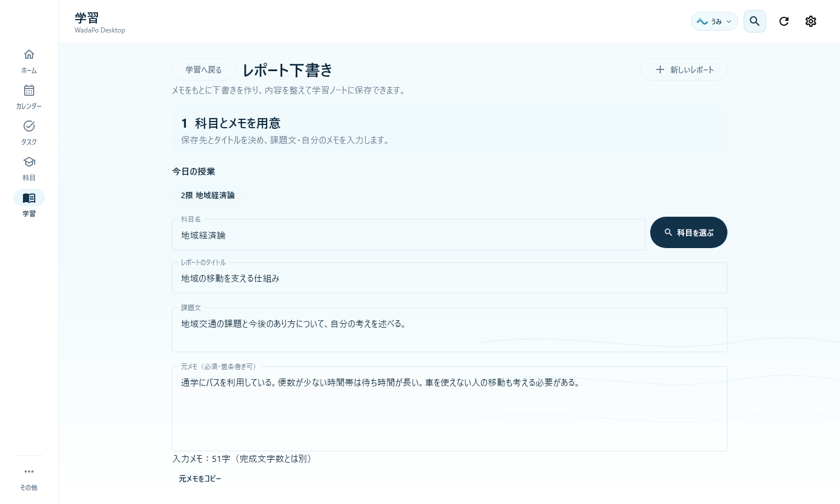Click the 科目を選ぶ button

pos(689,232)
